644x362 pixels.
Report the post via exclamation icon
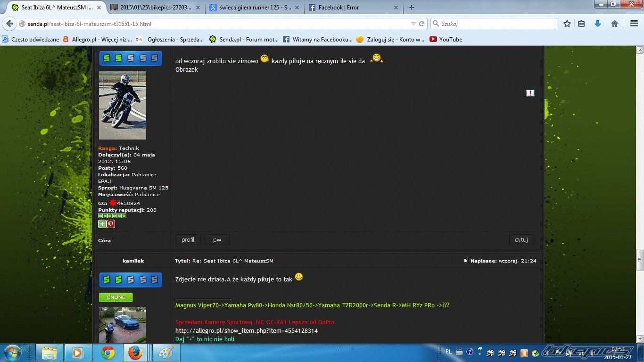pyautogui.click(x=530, y=93)
